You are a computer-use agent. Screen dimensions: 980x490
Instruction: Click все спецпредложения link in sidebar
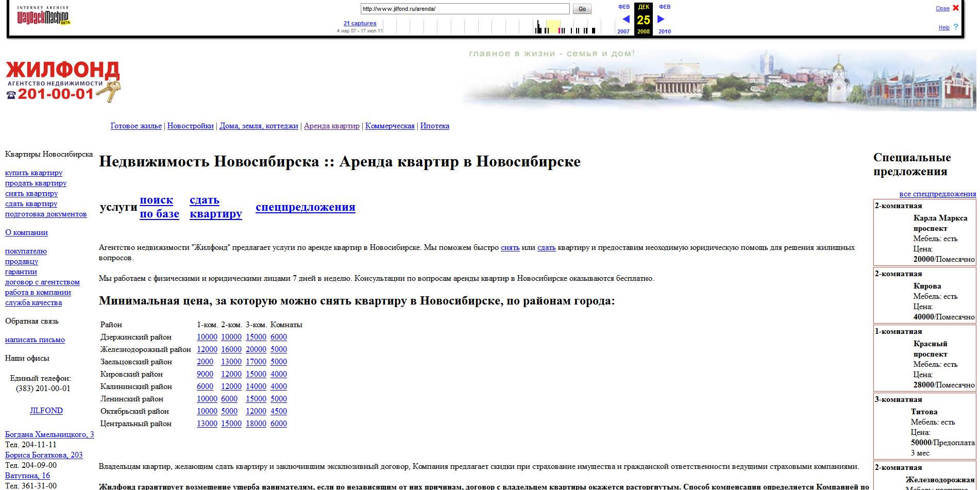point(937,194)
